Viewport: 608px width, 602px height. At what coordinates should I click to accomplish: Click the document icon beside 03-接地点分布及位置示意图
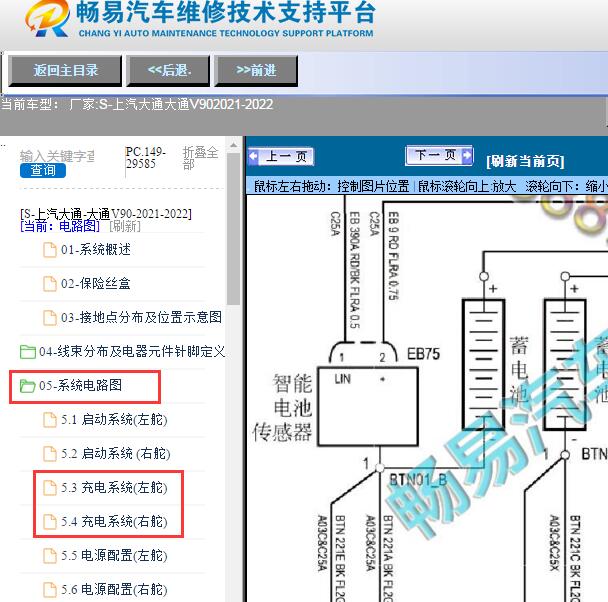50,317
